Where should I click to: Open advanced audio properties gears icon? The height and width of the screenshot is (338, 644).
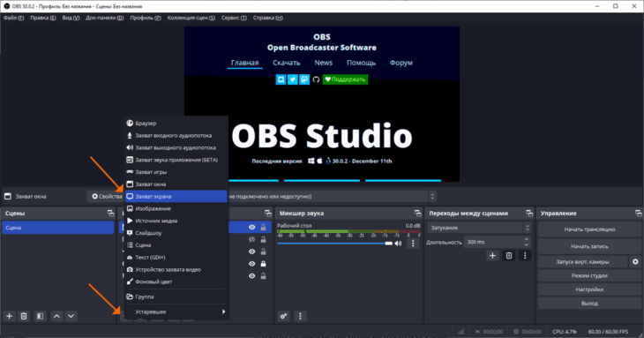coord(284,316)
